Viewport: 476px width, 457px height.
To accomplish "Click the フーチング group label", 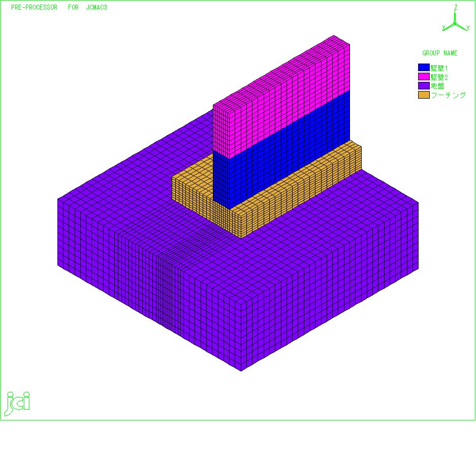I will click(x=449, y=95).
